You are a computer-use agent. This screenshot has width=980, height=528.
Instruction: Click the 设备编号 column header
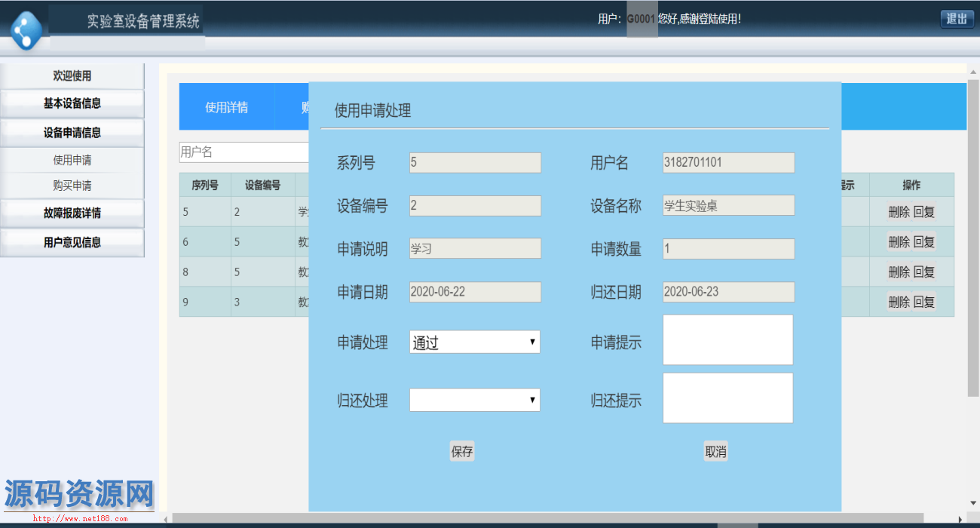(x=262, y=185)
